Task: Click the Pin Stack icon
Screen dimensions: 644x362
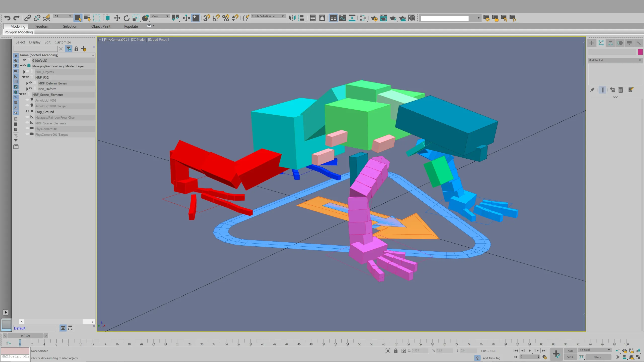Action: point(592,90)
